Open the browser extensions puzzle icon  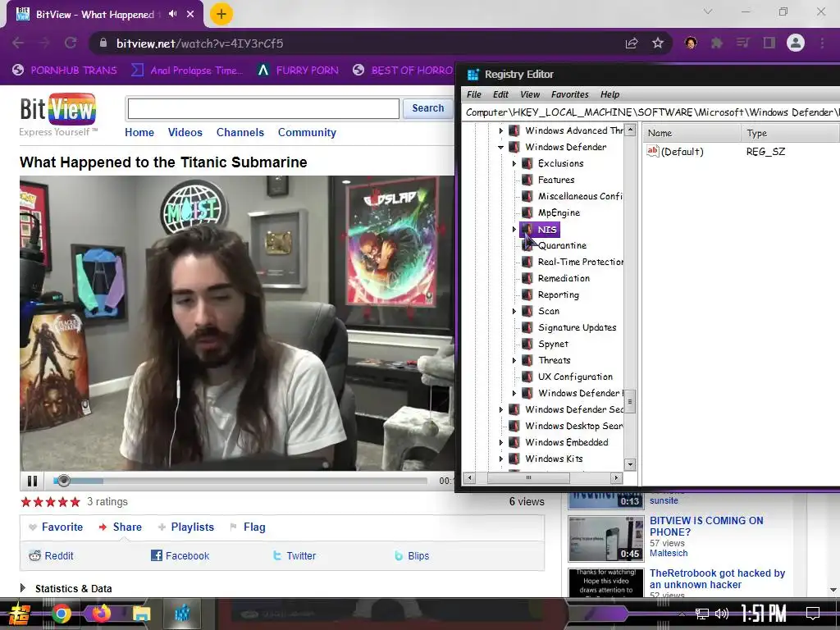[x=716, y=43]
